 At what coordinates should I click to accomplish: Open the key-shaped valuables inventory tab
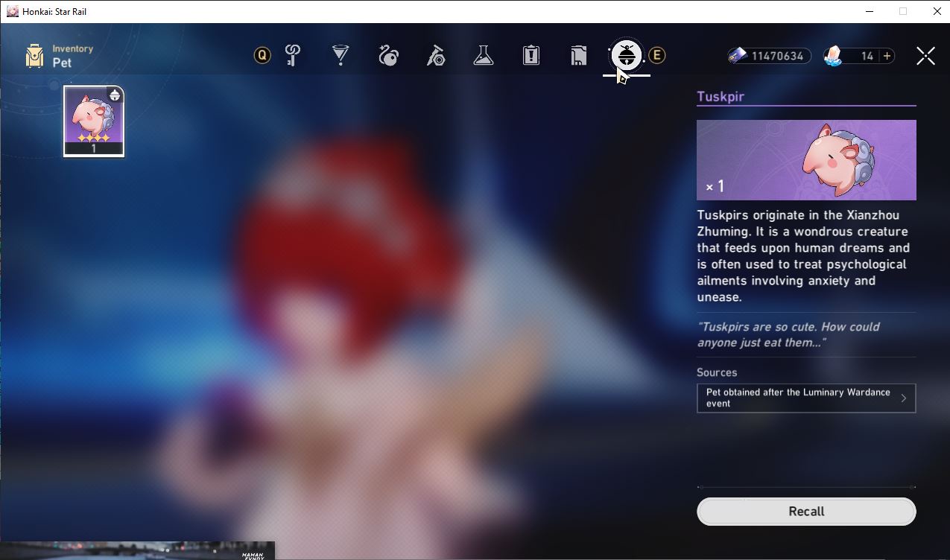coord(293,55)
